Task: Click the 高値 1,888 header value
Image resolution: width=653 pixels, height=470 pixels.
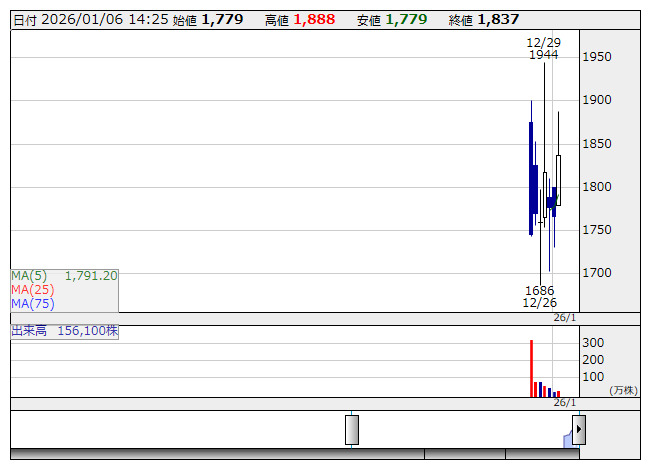Action: 300,20
